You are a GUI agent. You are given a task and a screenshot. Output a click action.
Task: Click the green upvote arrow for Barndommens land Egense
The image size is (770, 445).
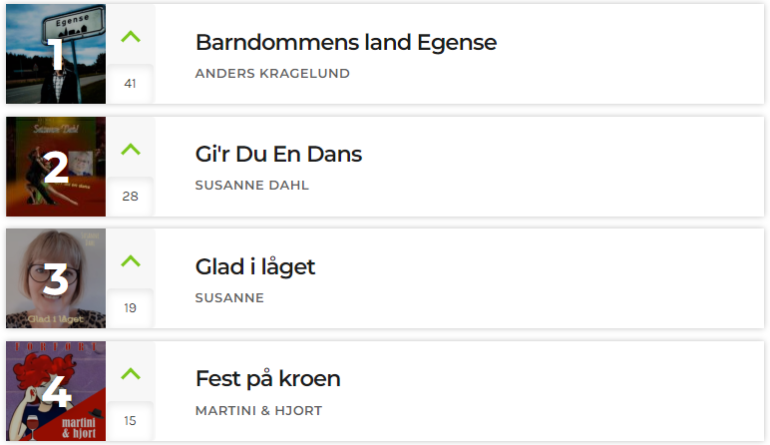(131, 37)
